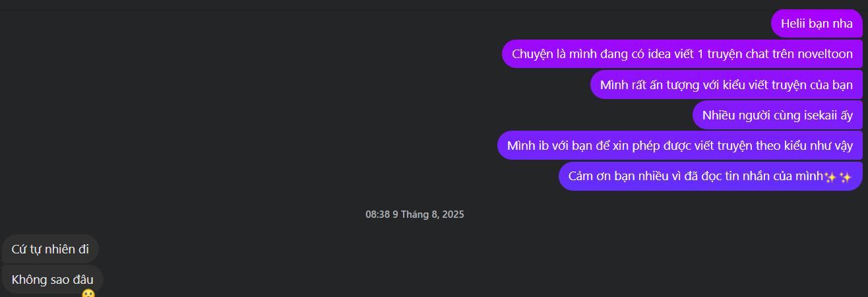This screenshot has width=868, height=297.
Task: Click the 'Nhiều người cùng isekaii ấy' message
Action: tap(778, 115)
